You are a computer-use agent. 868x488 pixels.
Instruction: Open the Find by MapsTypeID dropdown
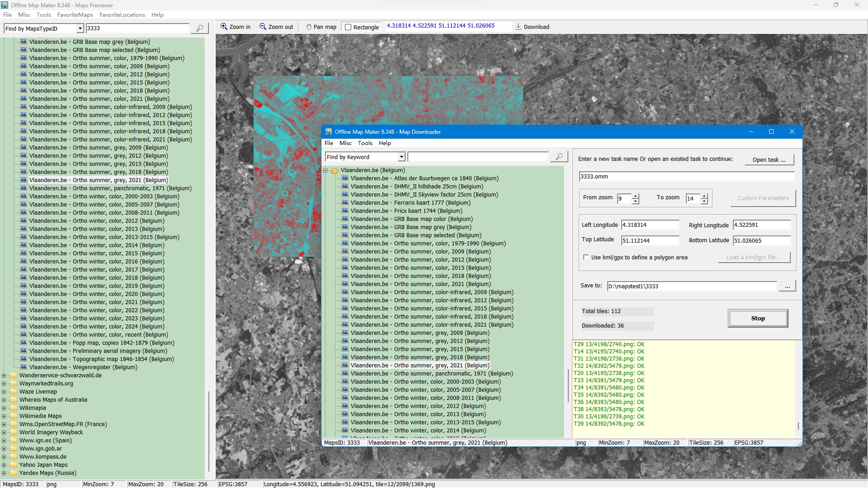(80, 29)
